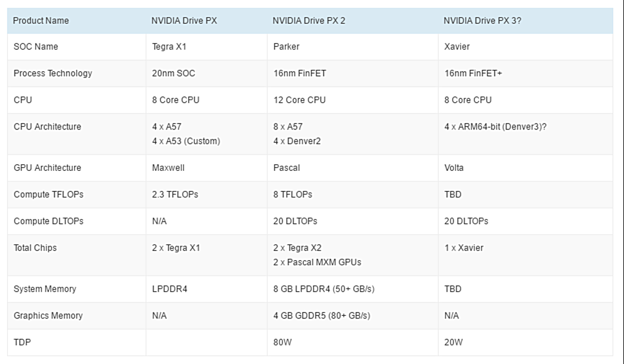Click the '2 x Pascal MXM GPUs' text
Viewport: 624px width, 364px height.
(x=317, y=262)
